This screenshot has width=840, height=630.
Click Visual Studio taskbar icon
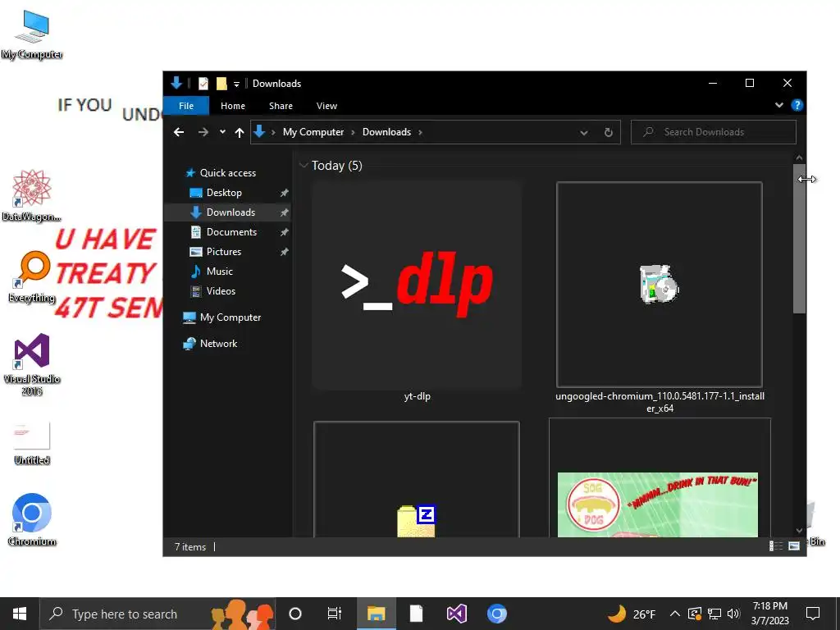point(456,614)
